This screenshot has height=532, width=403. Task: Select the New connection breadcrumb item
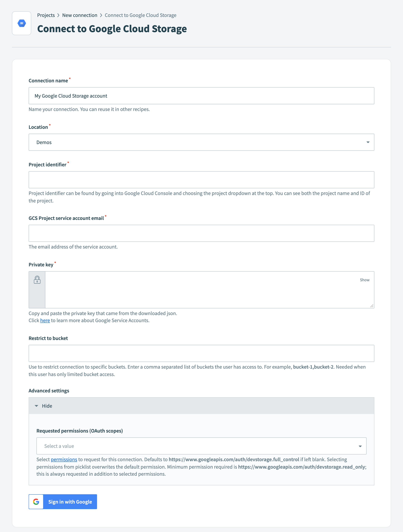pos(80,15)
